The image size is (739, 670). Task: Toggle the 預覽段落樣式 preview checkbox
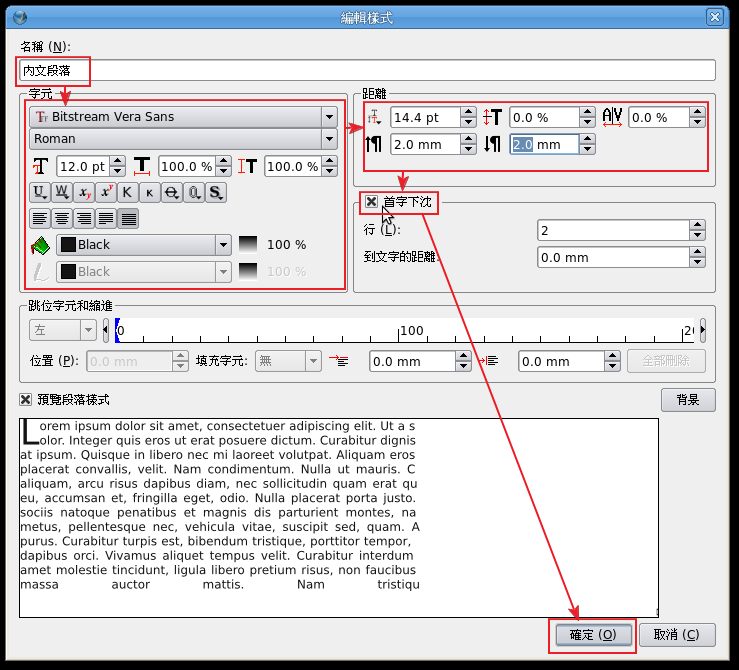[26, 400]
